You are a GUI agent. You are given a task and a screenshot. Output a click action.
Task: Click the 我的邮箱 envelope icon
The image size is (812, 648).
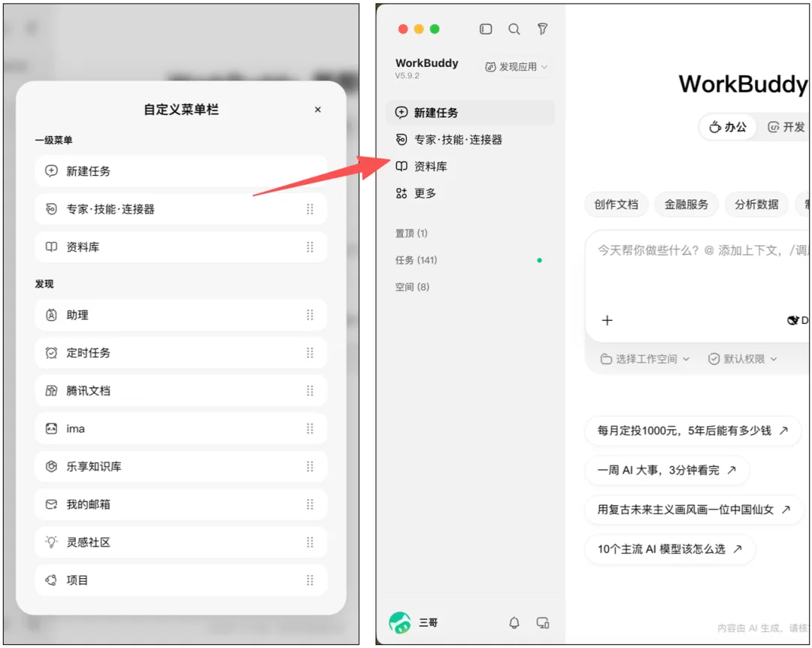(51, 504)
